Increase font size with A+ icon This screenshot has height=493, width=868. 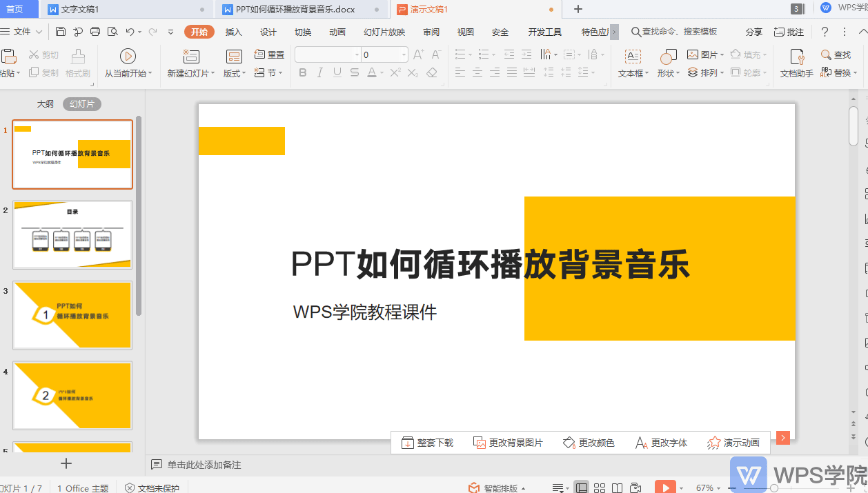418,54
